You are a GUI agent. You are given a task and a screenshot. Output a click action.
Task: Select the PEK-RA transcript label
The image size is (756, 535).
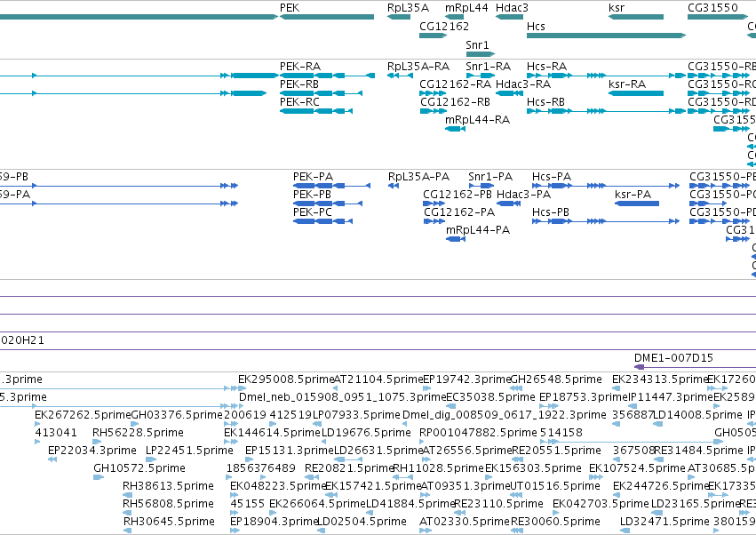(300, 66)
